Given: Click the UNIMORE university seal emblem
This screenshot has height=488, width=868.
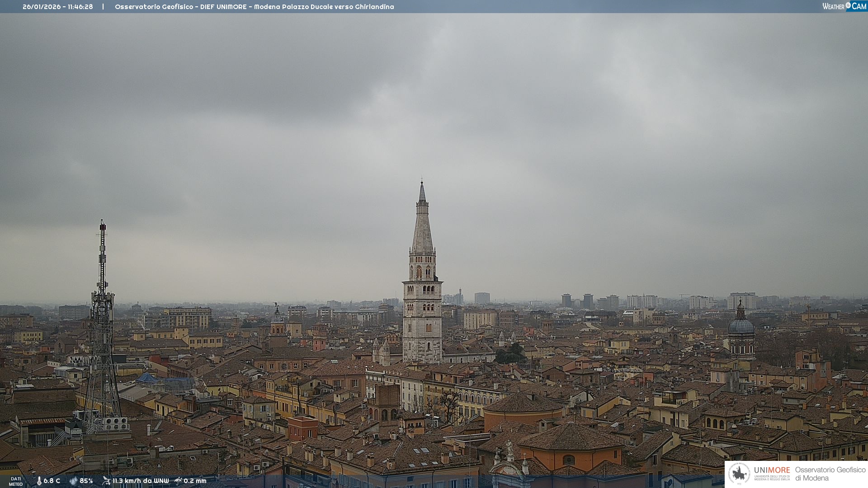Looking at the screenshot, I should click(739, 474).
